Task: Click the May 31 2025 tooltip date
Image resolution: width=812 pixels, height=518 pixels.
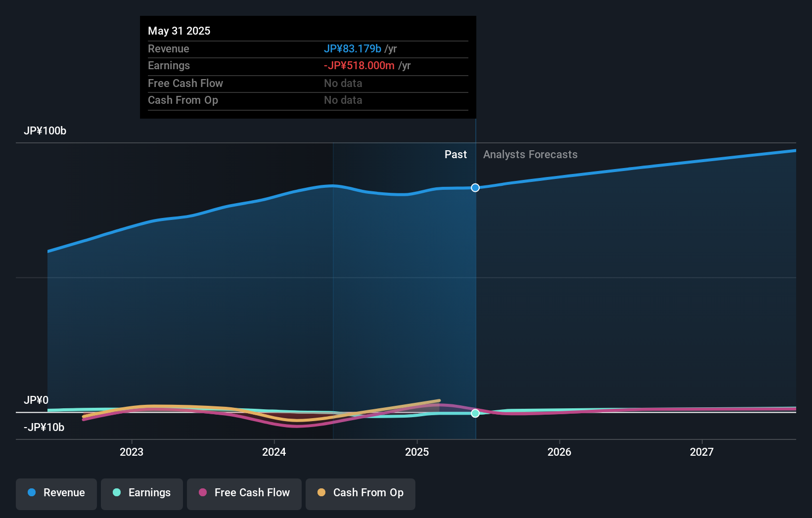Action: point(179,31)
